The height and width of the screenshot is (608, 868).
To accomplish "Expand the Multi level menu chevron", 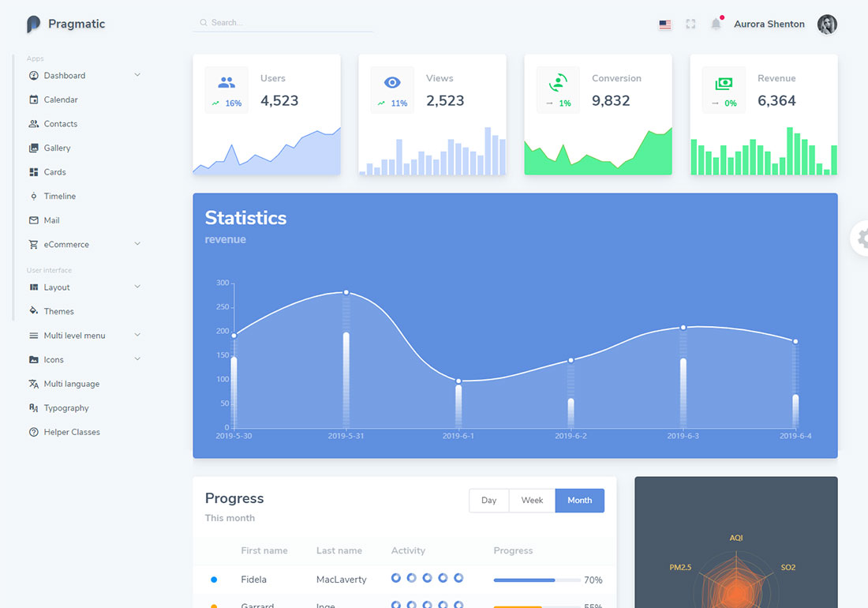I will click(x=137, y=335).
